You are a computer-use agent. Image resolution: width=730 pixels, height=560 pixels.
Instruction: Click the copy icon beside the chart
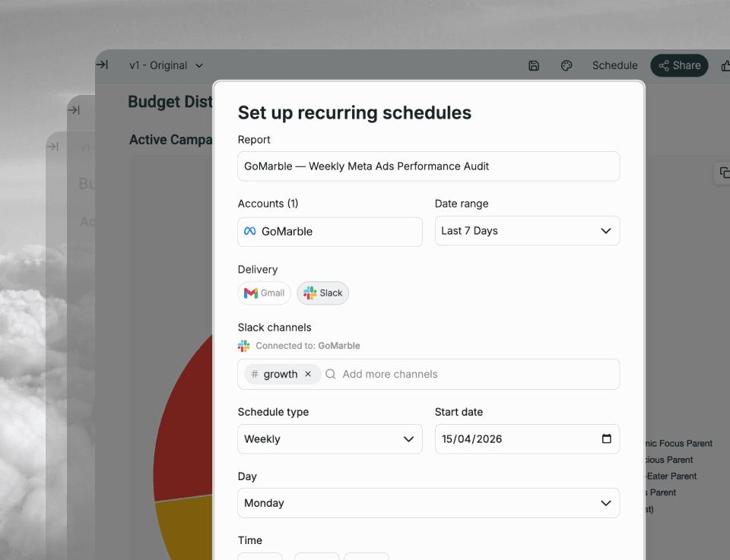724,172
